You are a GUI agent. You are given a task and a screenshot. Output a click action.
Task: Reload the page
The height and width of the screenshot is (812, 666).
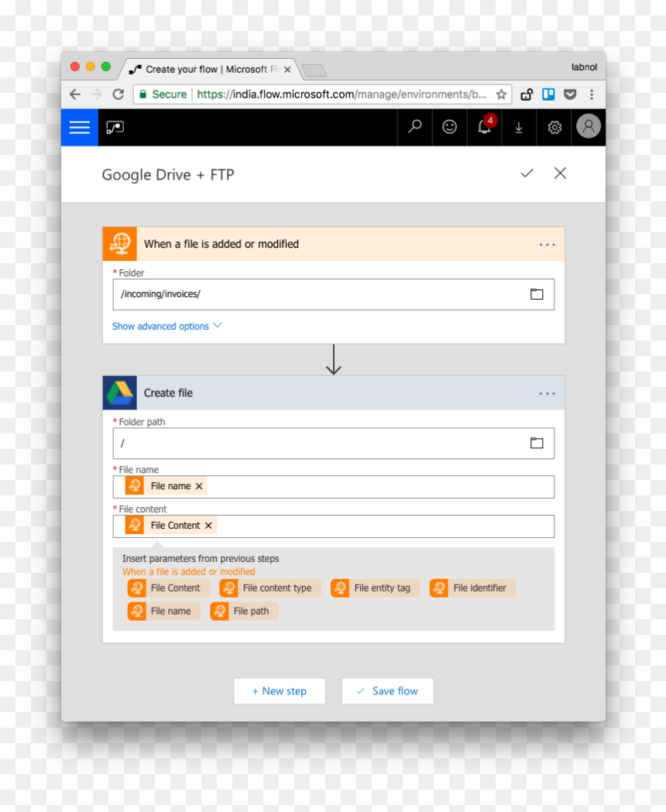click(118, 94)
